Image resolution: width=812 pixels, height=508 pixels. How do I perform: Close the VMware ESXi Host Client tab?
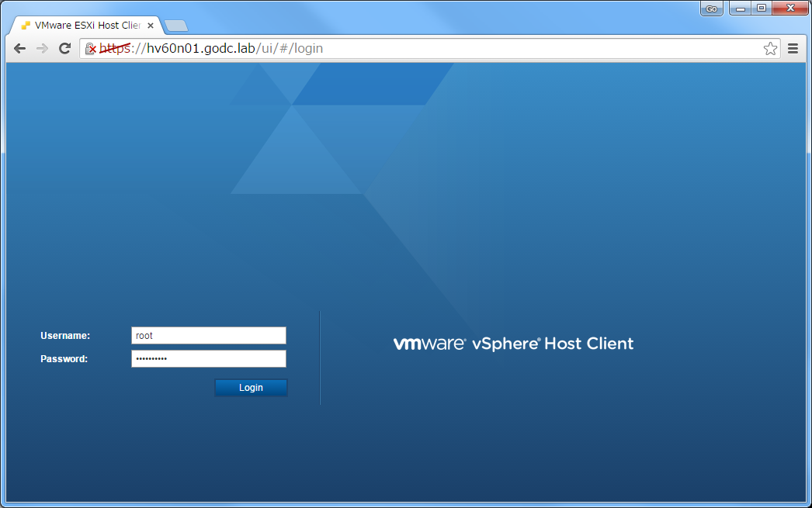pos(151,26)
